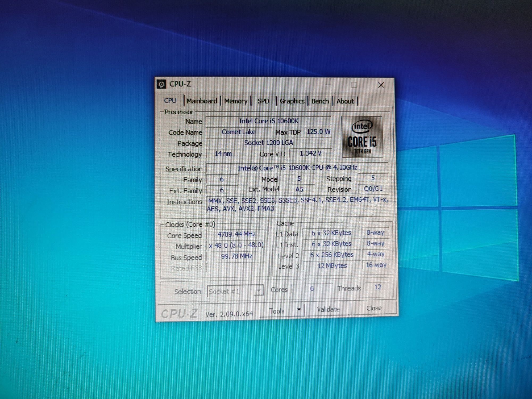
Task: Click the '14 nm' technology value
Action: point(223,154)
